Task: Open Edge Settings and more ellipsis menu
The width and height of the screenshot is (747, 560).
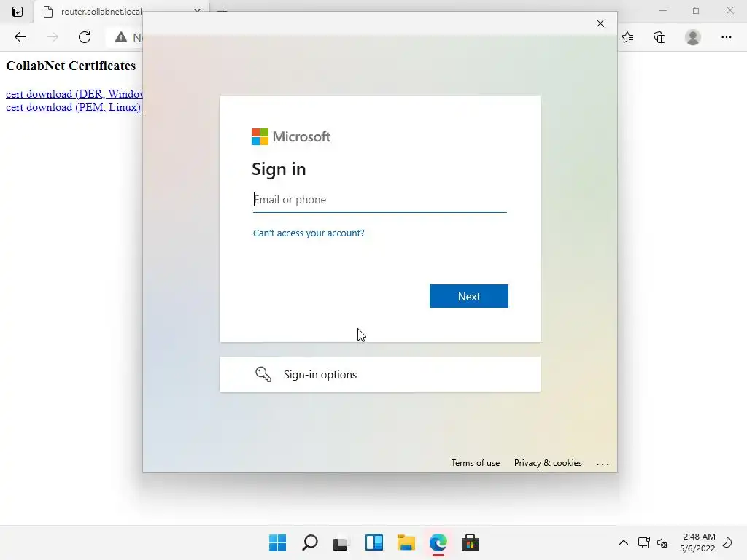Action: 726,37
